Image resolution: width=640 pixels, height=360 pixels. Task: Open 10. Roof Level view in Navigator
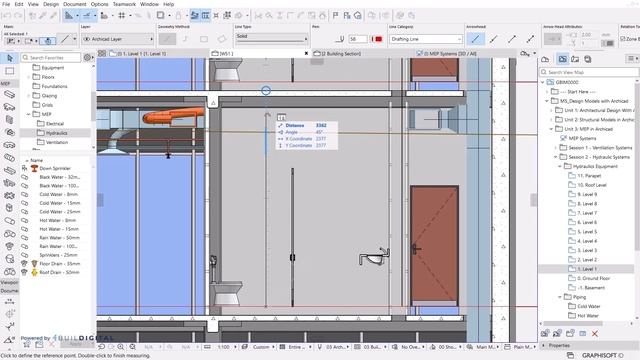pyautogui.click(x=591, y=185)
